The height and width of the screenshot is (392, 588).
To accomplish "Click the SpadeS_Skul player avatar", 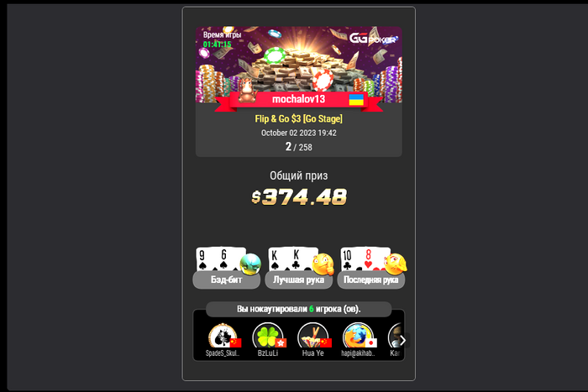I will point(223,336).
